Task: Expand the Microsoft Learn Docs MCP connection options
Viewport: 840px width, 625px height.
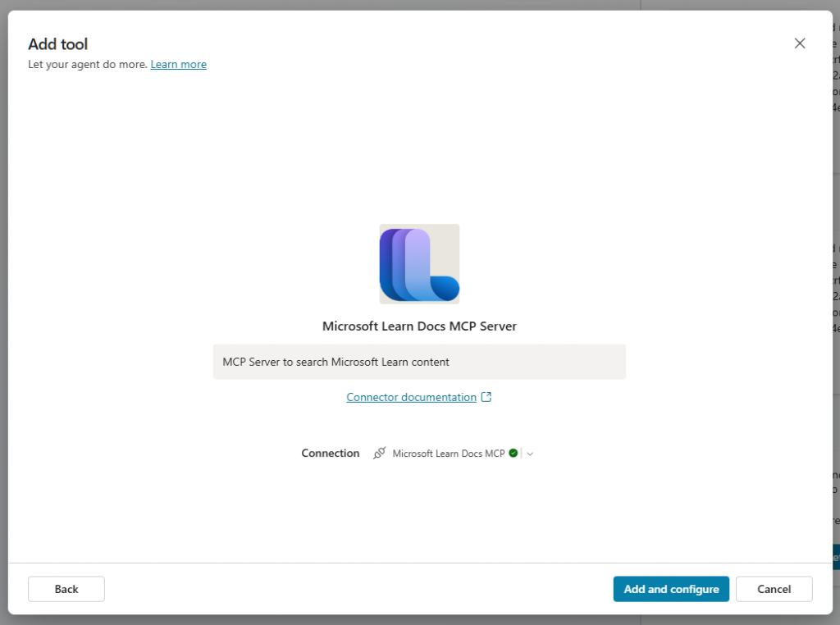Action: 530,453
